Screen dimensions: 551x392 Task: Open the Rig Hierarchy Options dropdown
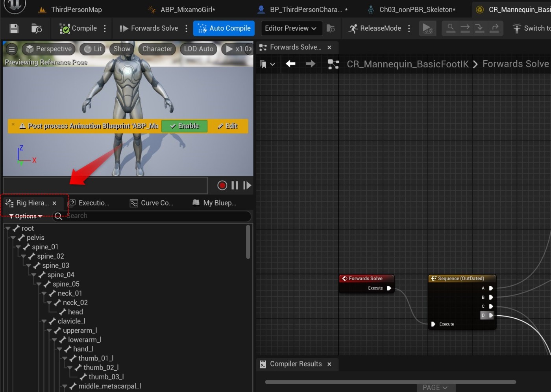click(26, 216)
